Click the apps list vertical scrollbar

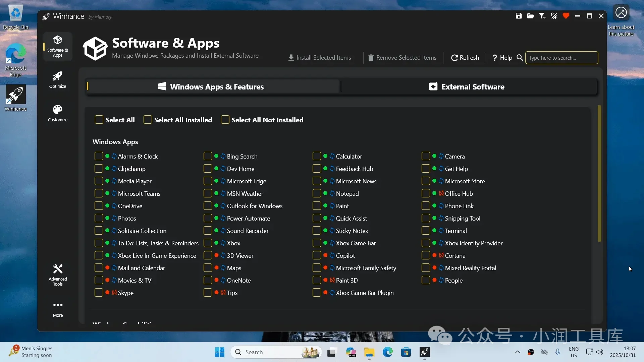point(599,173)
